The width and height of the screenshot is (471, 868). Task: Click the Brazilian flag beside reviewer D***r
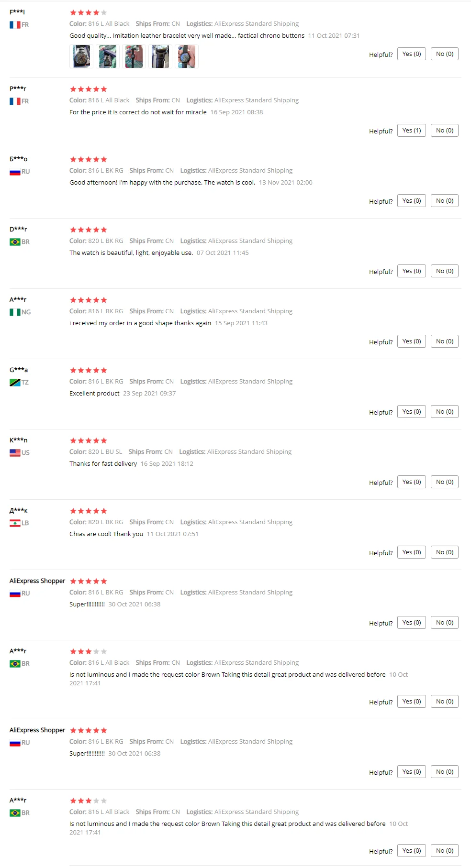(15, 242)
